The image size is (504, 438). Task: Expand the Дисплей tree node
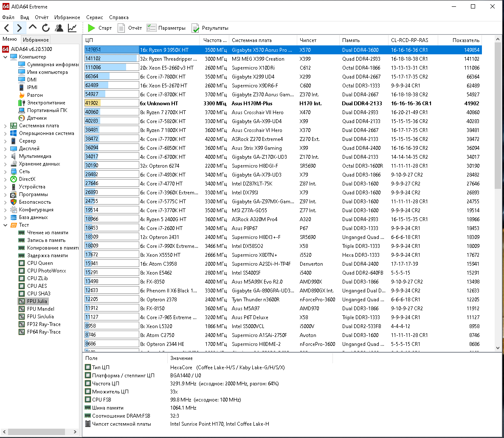coord(5,149)
